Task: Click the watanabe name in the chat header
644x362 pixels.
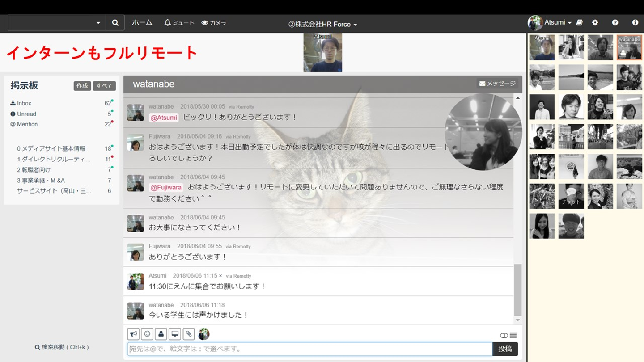Action: (154, 84)
